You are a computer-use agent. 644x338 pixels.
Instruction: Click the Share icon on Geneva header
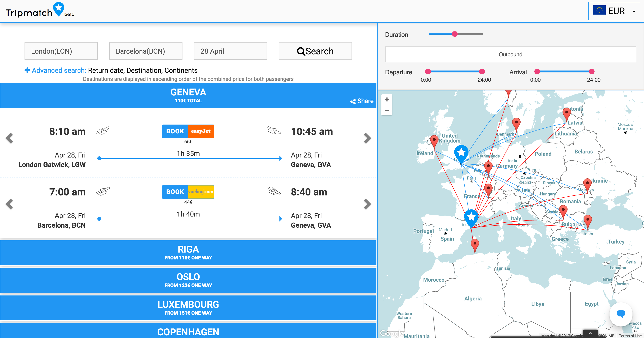(x=353, y=101)
